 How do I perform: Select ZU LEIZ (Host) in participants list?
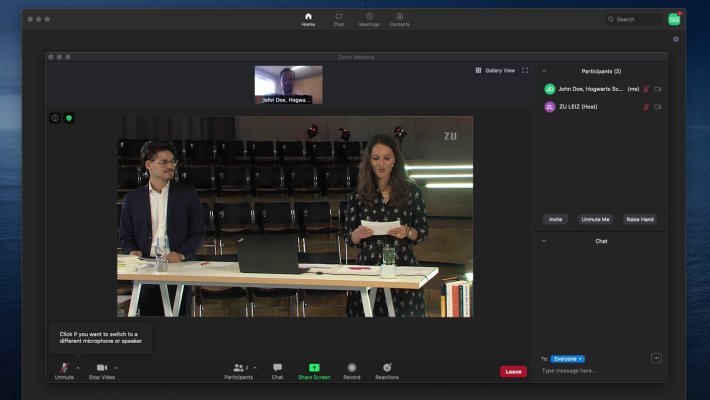[602, 107]
